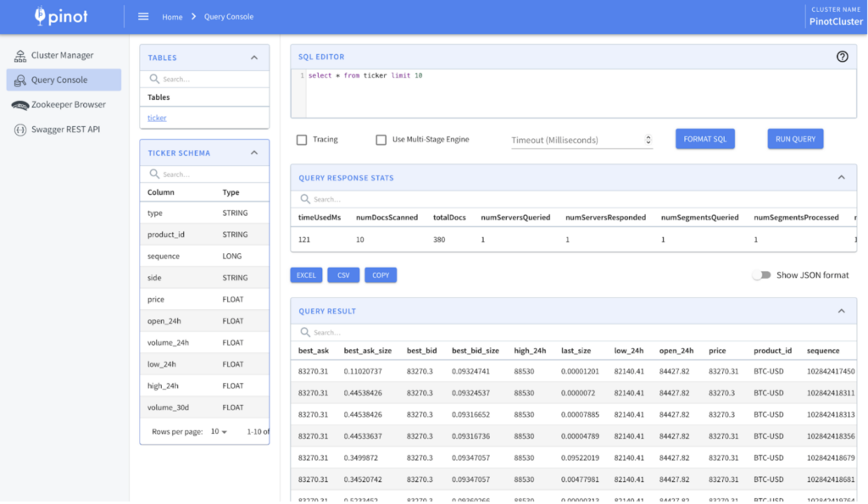Image resolution: width=868 pixels, height=504 pixels.
Task: Toggle Show JSON format switch
Action: tap(761, 275)
